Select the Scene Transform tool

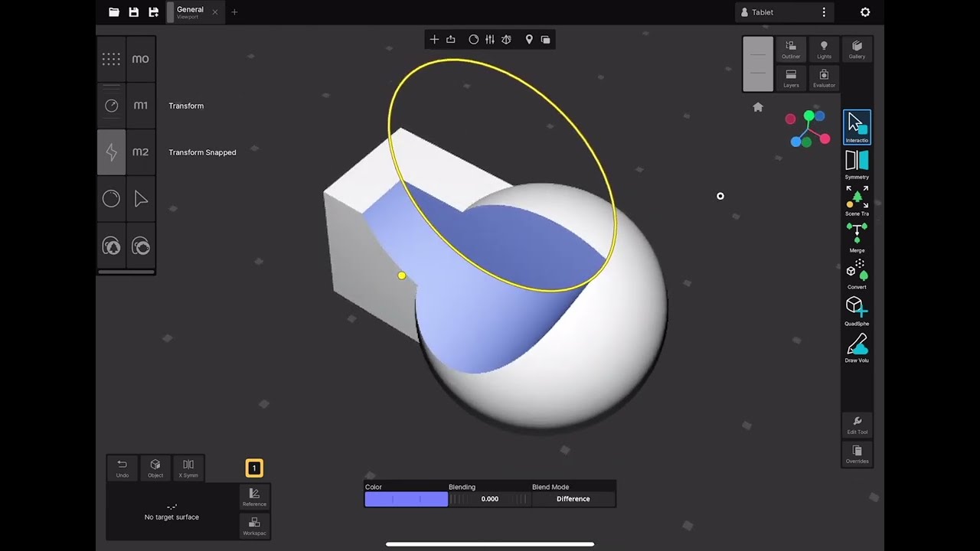click(x=857, y=201)
